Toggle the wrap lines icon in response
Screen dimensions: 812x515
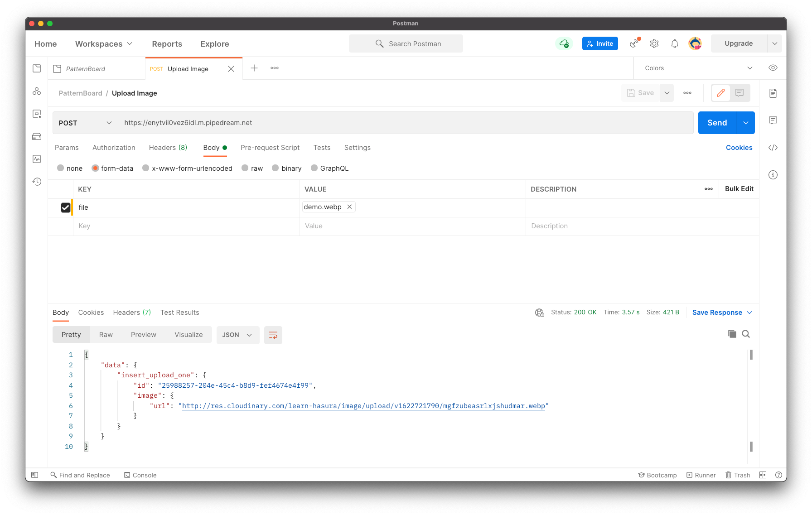coord(273,335)
